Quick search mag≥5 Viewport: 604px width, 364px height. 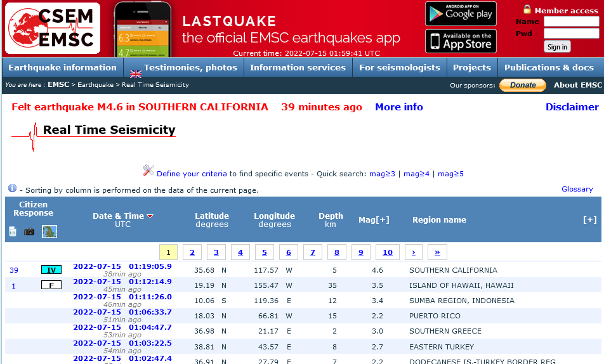tap(450, 174)
